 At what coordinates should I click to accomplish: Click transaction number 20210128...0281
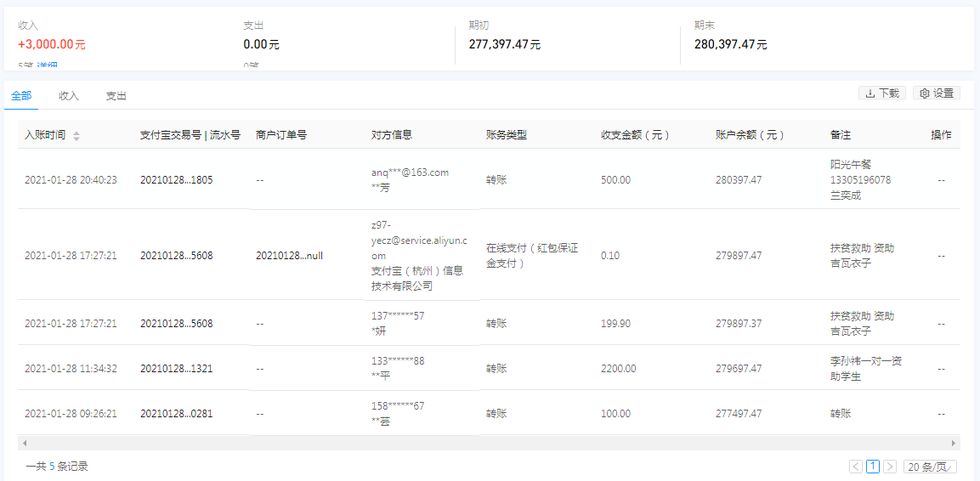176,414
